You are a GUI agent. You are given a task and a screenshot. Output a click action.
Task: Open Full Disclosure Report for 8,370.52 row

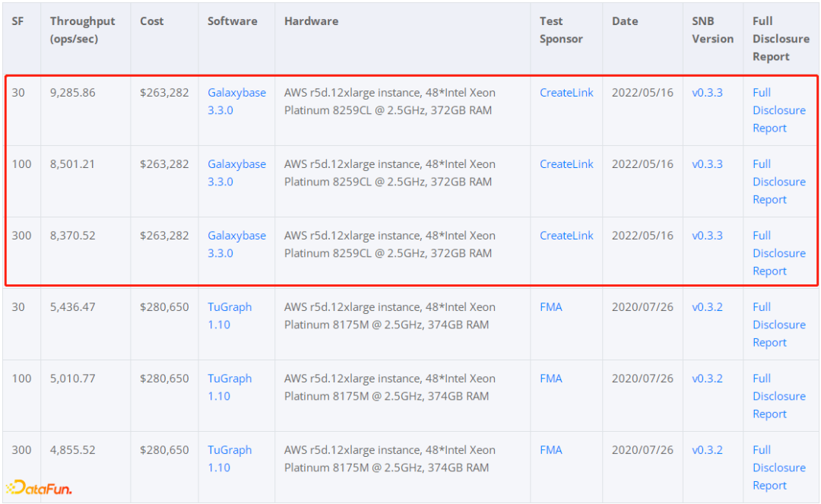(x=778, y=253)
